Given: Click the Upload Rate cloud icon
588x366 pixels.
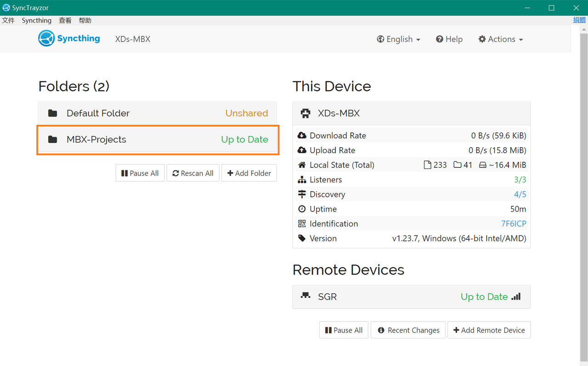Looking at the screenshot, I should pos(302,150).
